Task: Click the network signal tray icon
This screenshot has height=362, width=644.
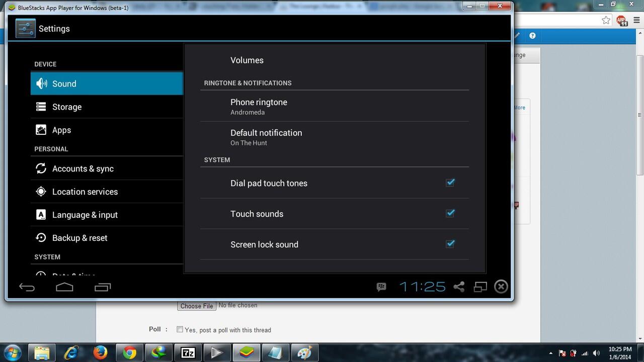Action: [585, 353]
